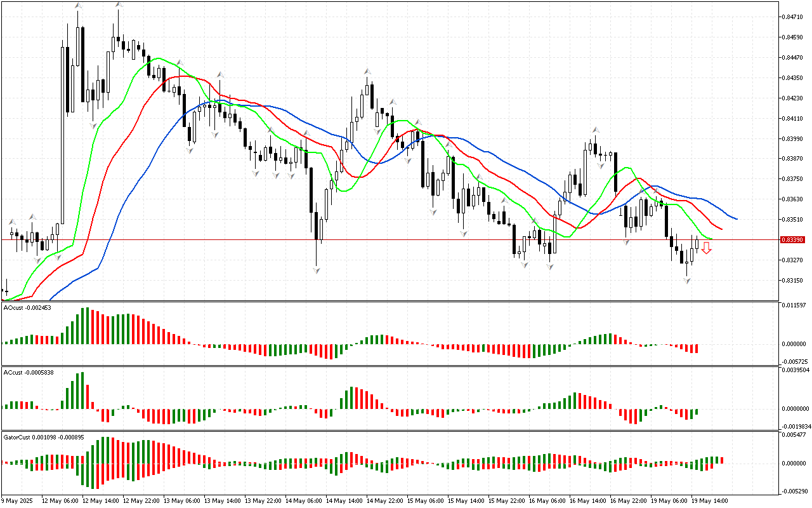Image resolution: width=812 pixels, height=508 pixels.
Task: Click the red down arrow signal icon
Action: (x=706, y=248)
